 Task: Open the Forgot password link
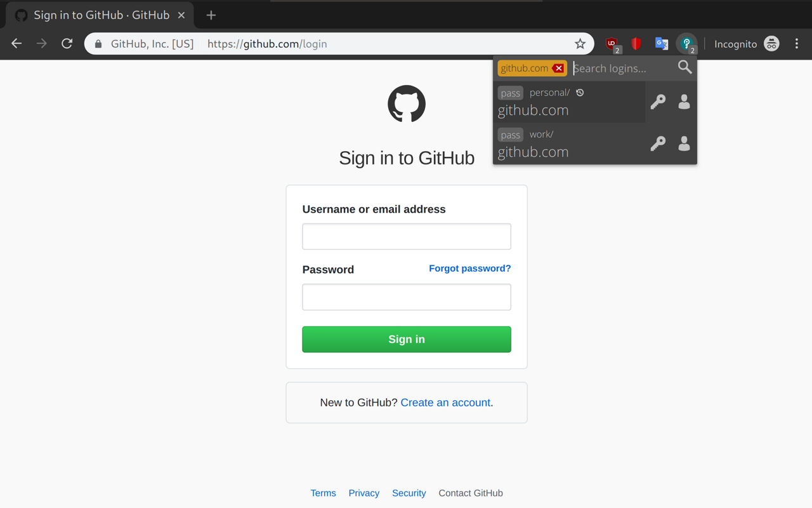click(x=469, y=268)
